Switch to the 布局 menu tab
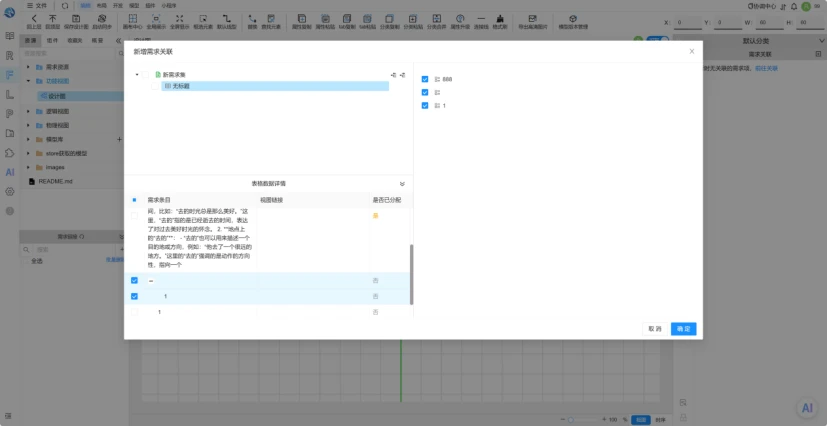 101,6
